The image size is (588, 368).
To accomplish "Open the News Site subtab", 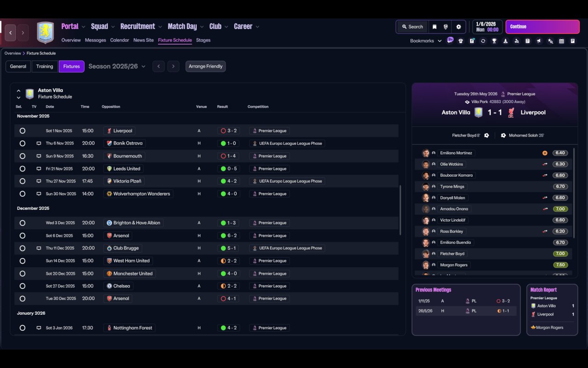I will click(143, 40).
